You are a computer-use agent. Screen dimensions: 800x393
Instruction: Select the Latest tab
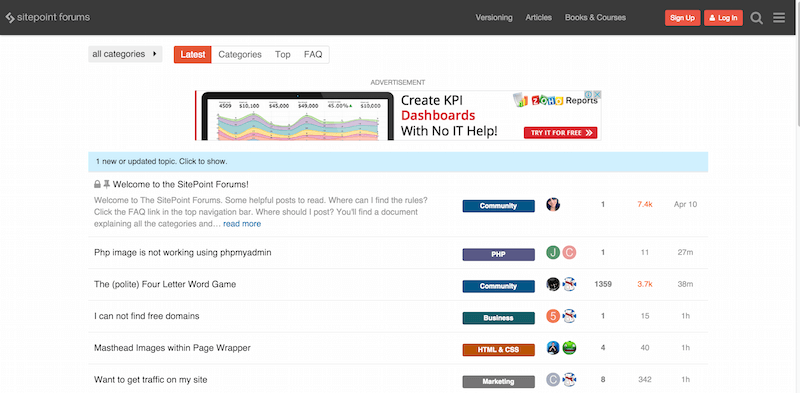pos(193,55)
